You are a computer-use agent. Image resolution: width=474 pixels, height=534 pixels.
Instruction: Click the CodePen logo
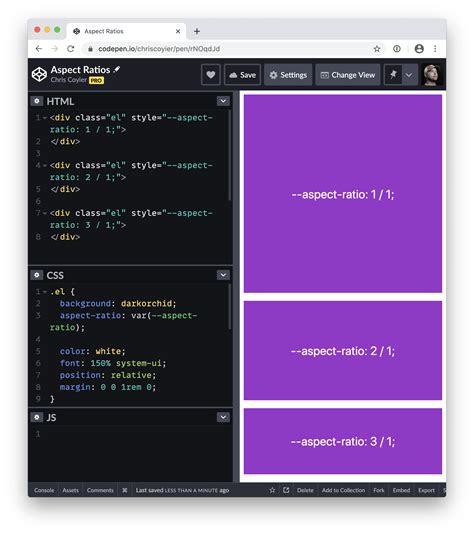(x=39, y=74)
